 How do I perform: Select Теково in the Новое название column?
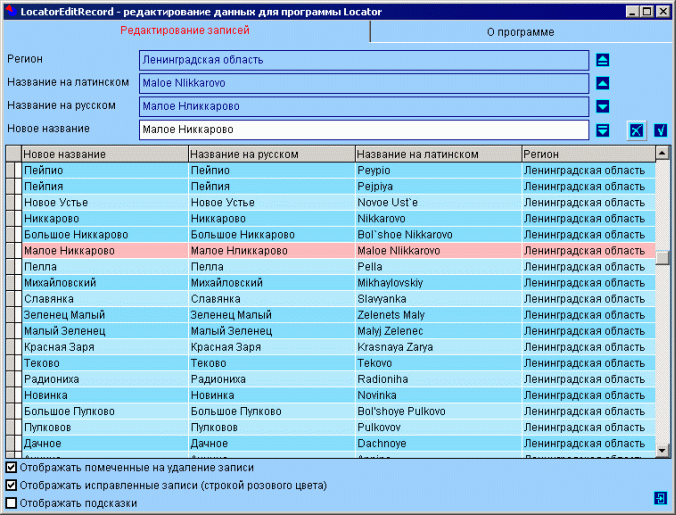(105, 363)
